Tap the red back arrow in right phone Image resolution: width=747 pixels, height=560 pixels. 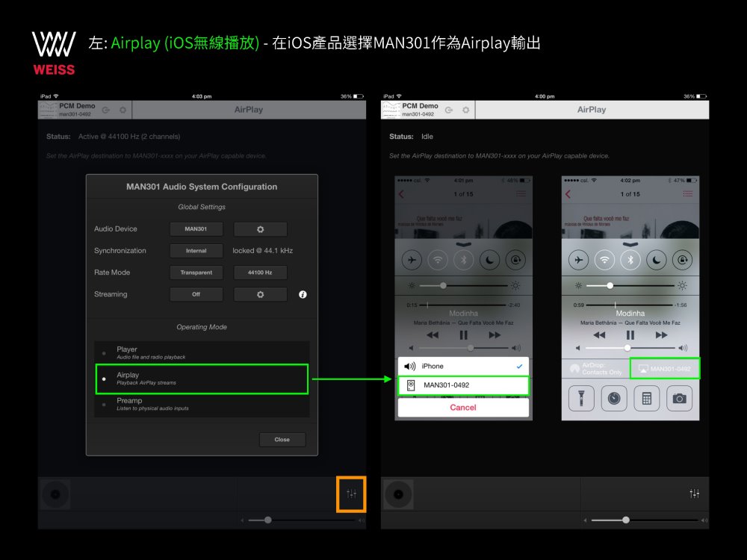(568, 194)
